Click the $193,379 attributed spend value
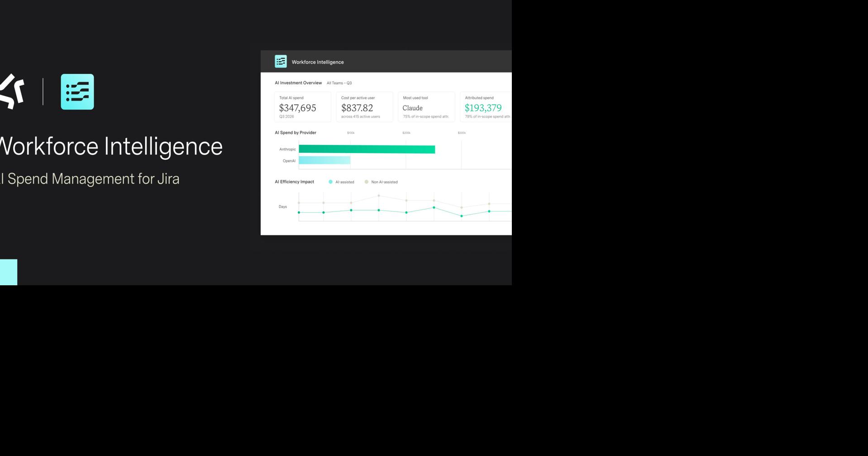 click(483, 108)
